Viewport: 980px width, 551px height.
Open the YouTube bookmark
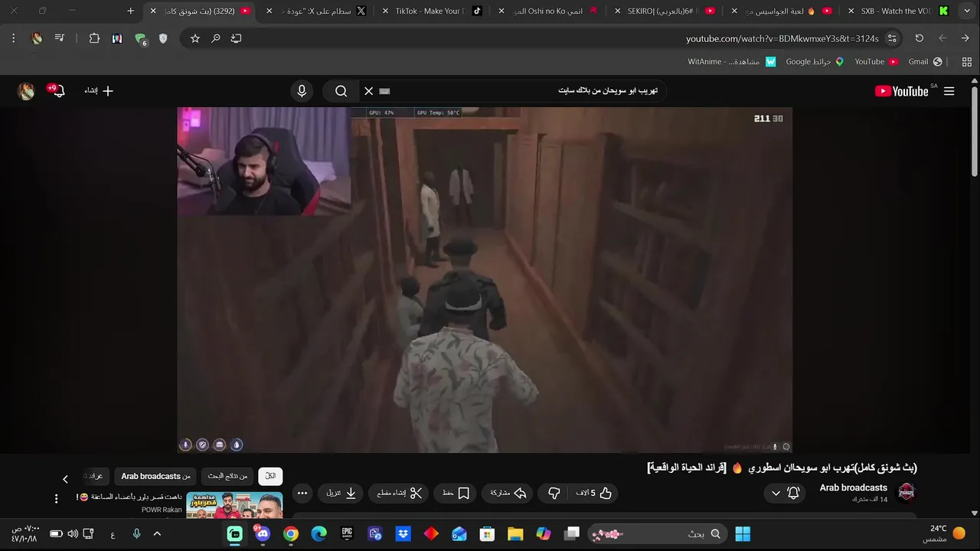pos(876,61)
